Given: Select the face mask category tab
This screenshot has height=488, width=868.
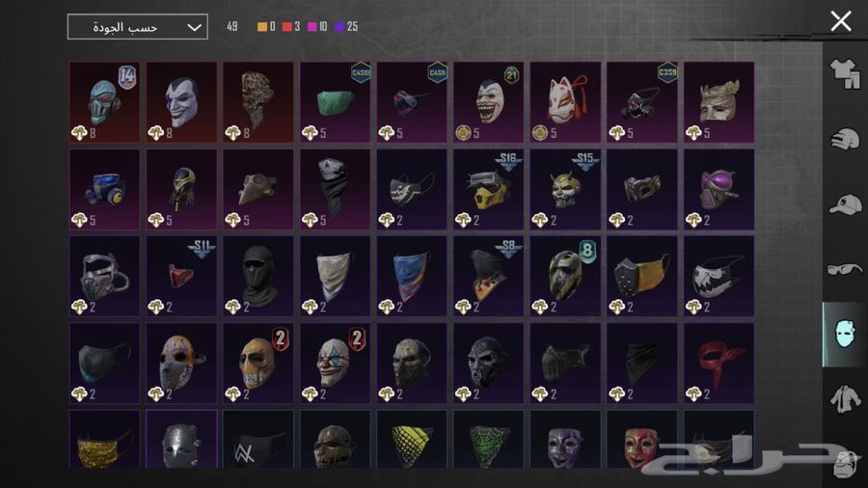Looking at the screenshot, I should pos(845,335).
